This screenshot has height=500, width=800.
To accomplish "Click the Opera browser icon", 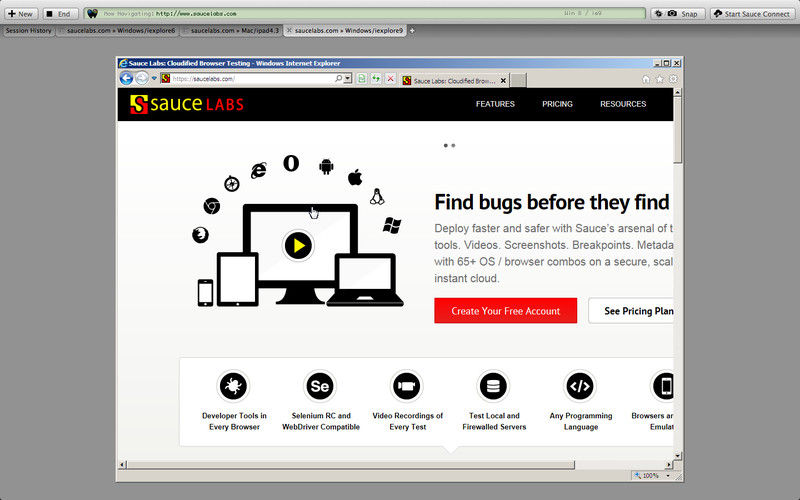I will [291, 163].
